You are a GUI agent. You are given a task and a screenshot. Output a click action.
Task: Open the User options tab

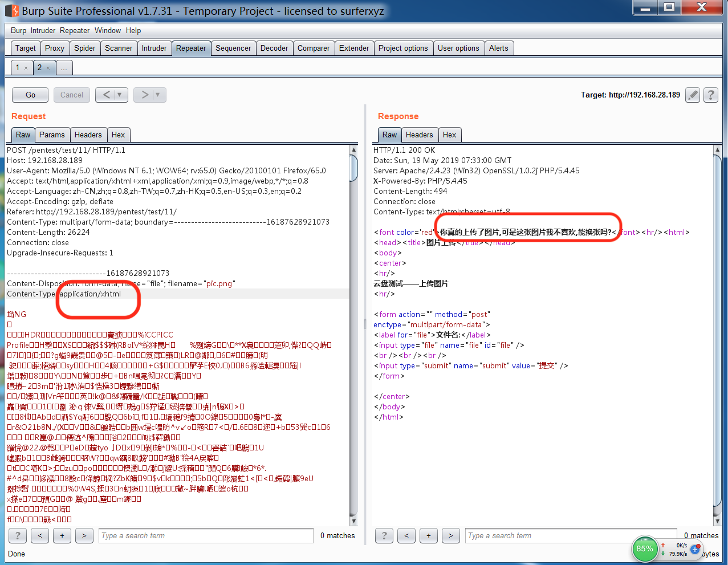pos(458,48)
